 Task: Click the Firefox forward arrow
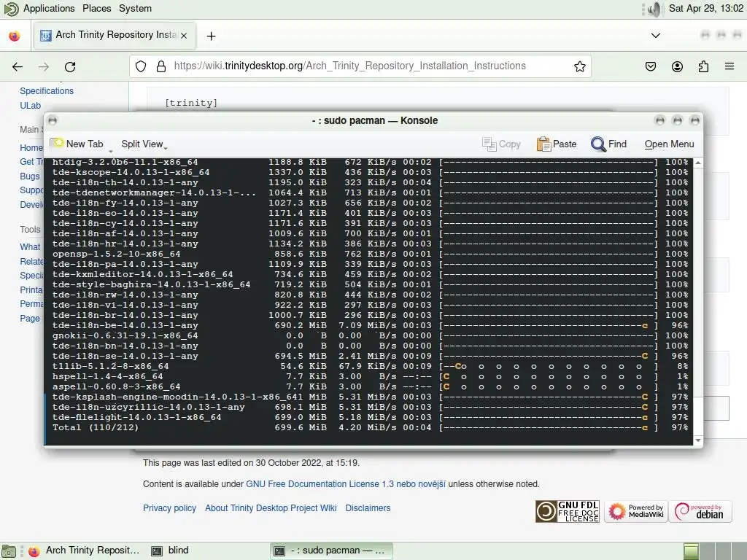(x=44, y=66)
